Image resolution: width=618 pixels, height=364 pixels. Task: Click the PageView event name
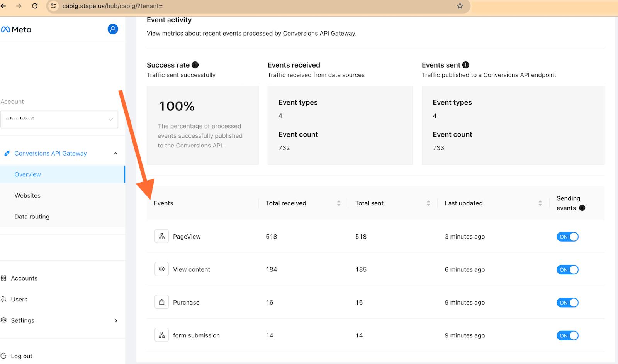coord(187,237)
